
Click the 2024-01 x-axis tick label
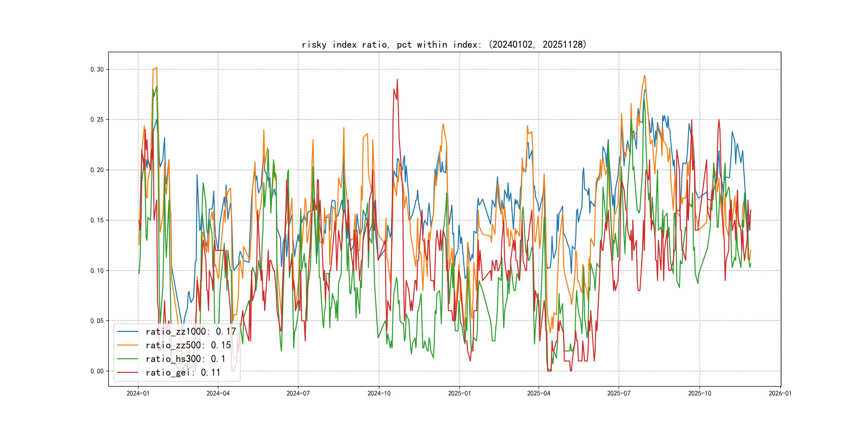click(138, 393)
